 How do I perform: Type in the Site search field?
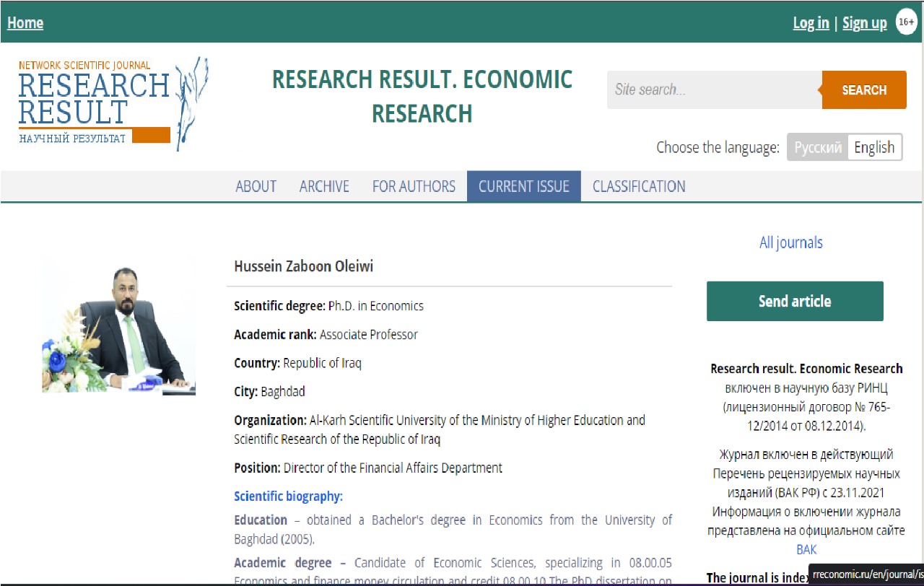point(713,90)
